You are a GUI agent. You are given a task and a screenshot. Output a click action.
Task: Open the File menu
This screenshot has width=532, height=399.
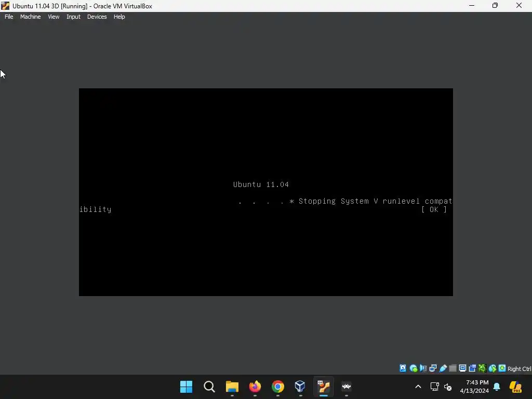(x=9, y=17)
